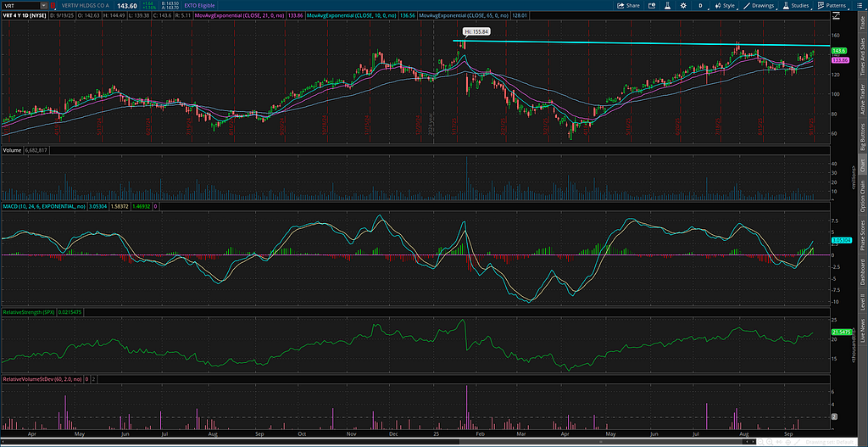868x447 pixels.
Task: Click the red clipboard link icon beside symbol
Action: [53, 6]
